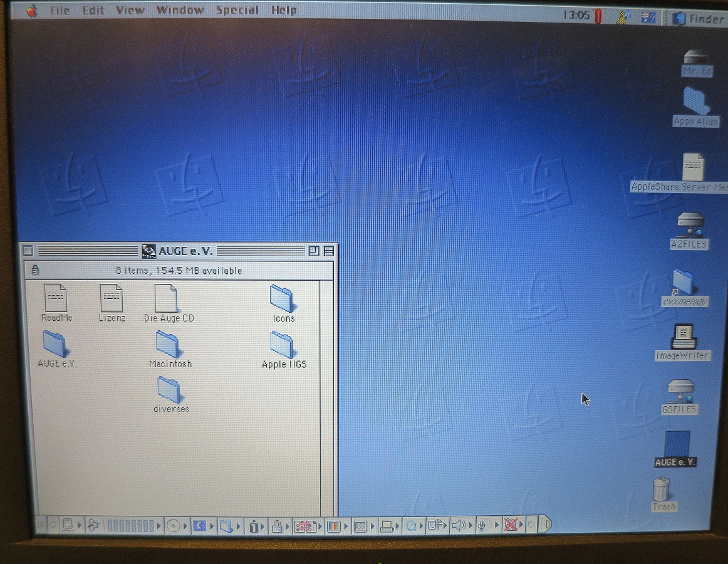Open the speaker volume Control Strip module

[462, 525]
